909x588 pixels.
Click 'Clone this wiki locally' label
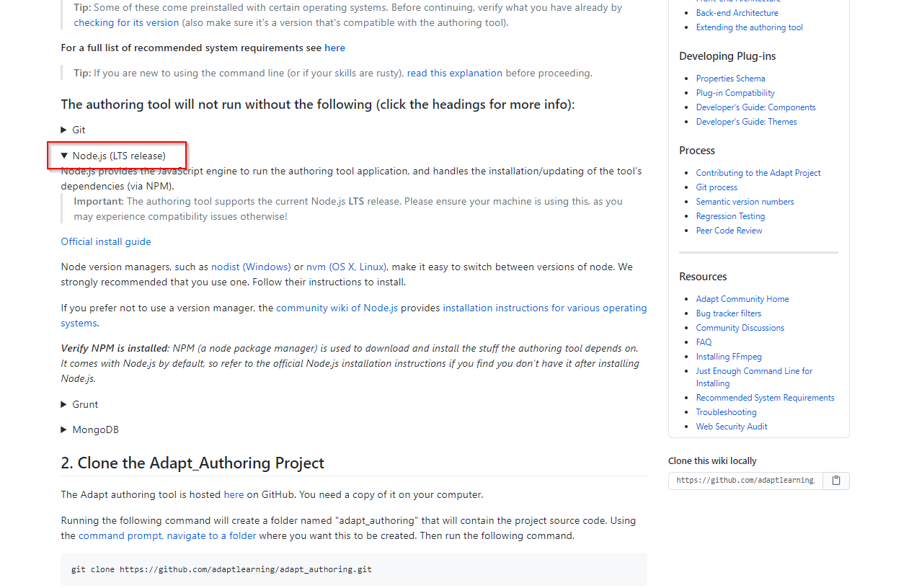pos(712,461)
